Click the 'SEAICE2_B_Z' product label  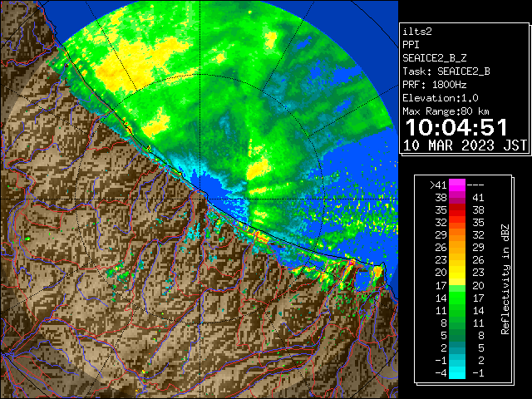pyautogui.click(x=435, y=58)
